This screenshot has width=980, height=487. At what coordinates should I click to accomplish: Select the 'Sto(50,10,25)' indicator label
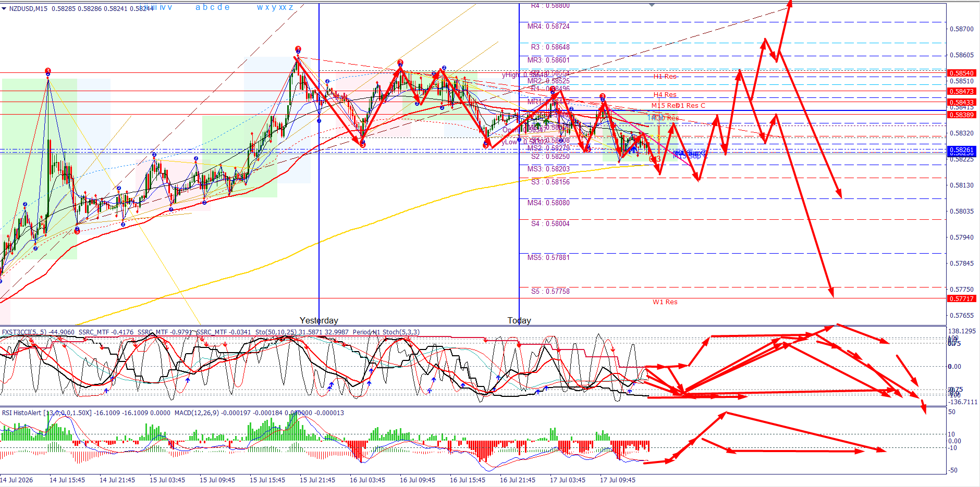276,332
